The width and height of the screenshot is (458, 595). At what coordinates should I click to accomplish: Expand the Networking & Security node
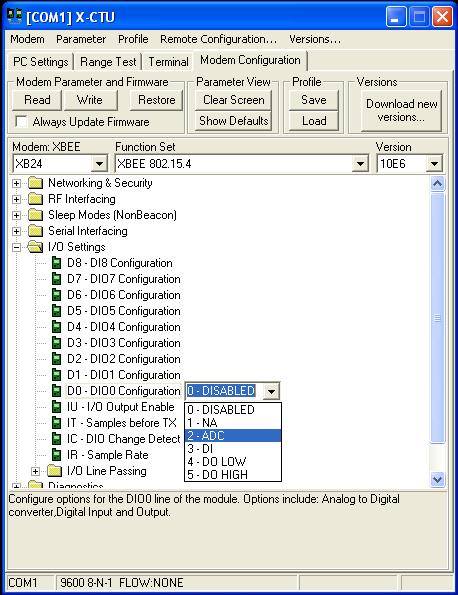click(16, 183)
